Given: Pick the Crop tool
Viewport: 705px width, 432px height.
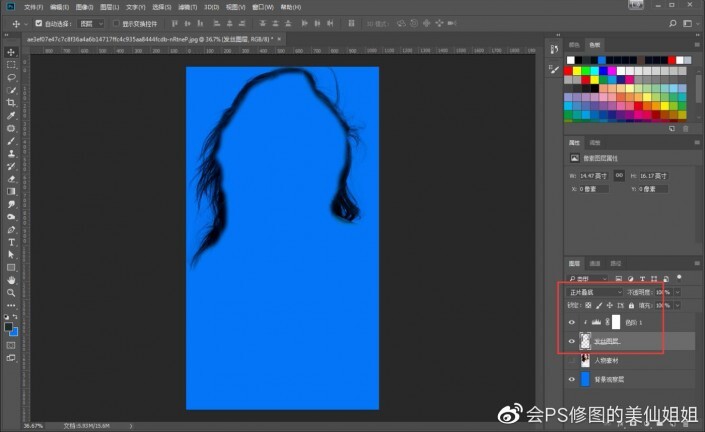Looking at the screenshot, I should click(11, 103).
